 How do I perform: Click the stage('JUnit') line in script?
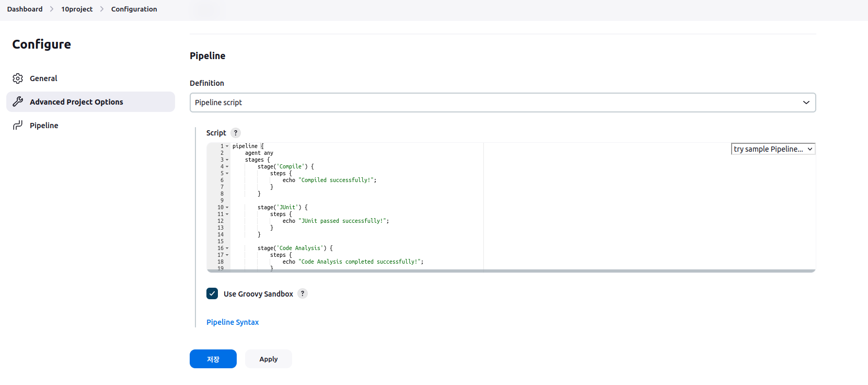click(283, 208)
